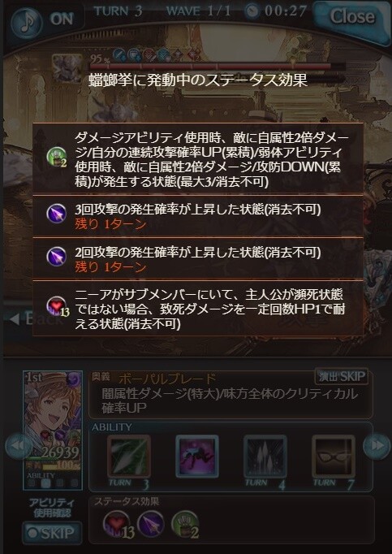Toggle the ability-use confirmation SKIP switch
Viewport: 392px width, 554px height.
click(52, 532)
